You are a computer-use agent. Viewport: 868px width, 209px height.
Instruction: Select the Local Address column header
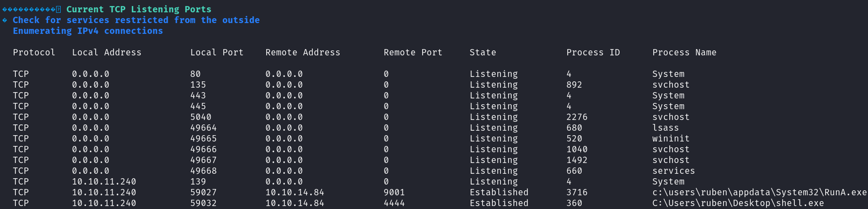(x=106, y=53)
